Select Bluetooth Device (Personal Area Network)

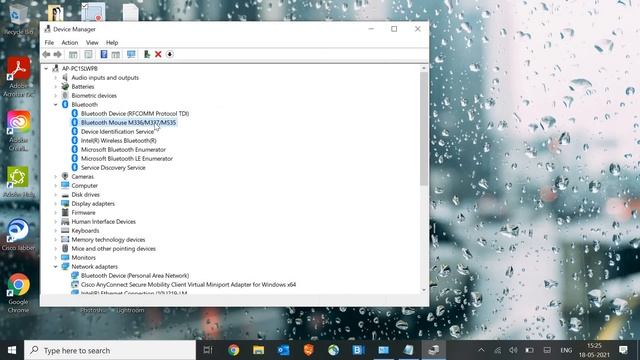(x=135, y=276)
